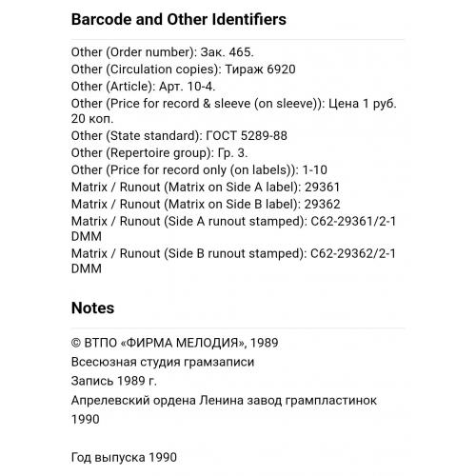This screenshot has height=476, width=476.
Task: Click the Всесоюзная студия грамзаписи note
Action: [x=163, y=363]
